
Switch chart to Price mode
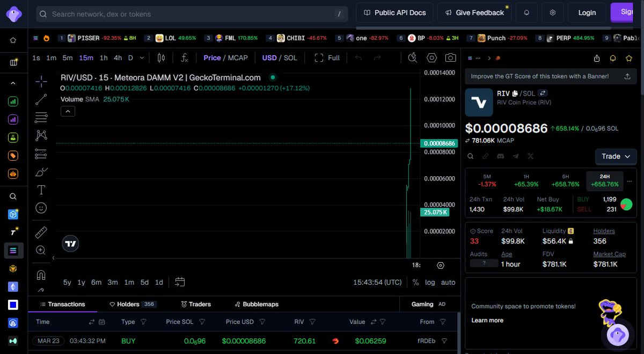[x=212, y=57]
